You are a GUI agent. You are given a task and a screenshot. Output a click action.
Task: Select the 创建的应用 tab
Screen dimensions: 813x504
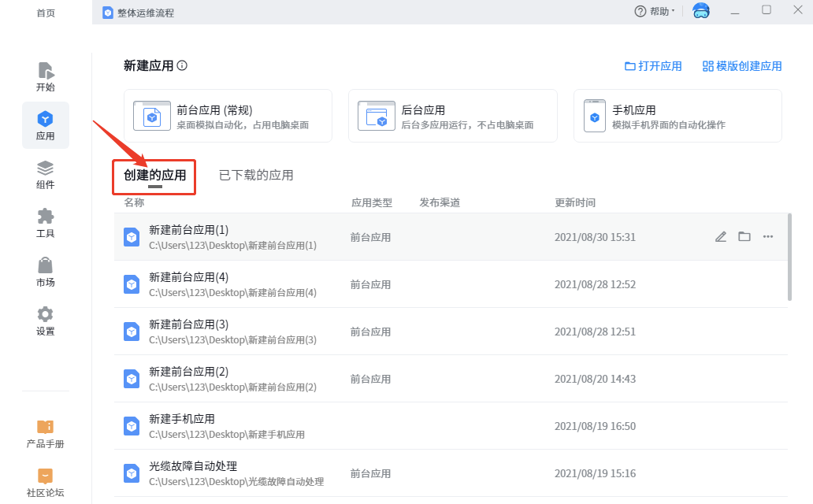click(x=154, y=175)
